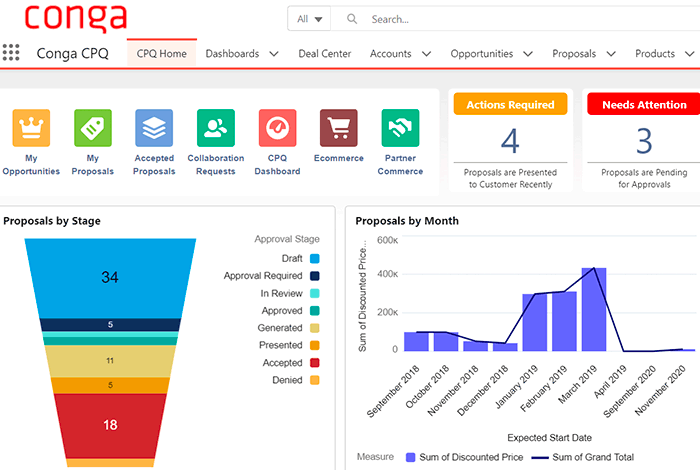Click the Conga CPQ app name
700x470 pixels.
point(72,53)
